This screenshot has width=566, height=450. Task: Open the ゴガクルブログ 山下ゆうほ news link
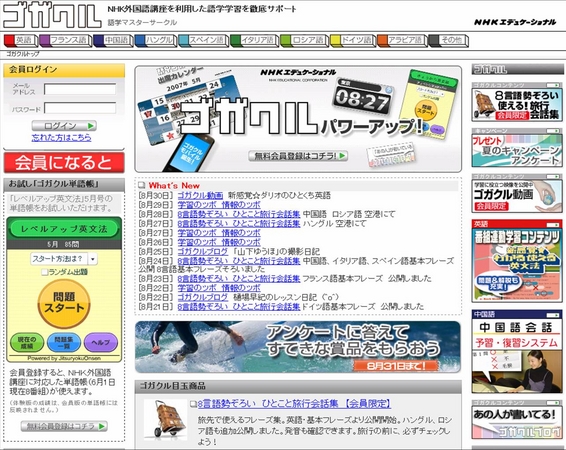coord(203,252)
